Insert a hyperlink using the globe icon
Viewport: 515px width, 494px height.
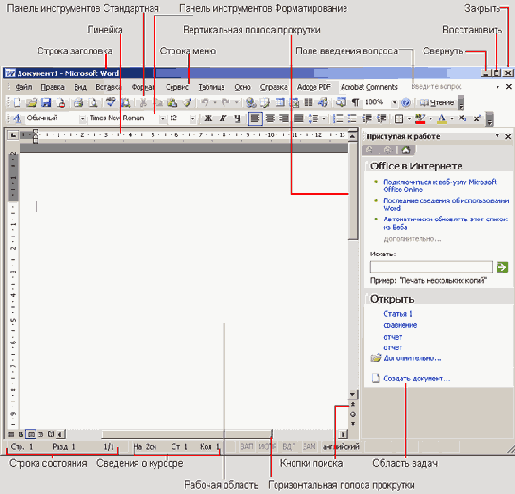(x=251, y=103)
